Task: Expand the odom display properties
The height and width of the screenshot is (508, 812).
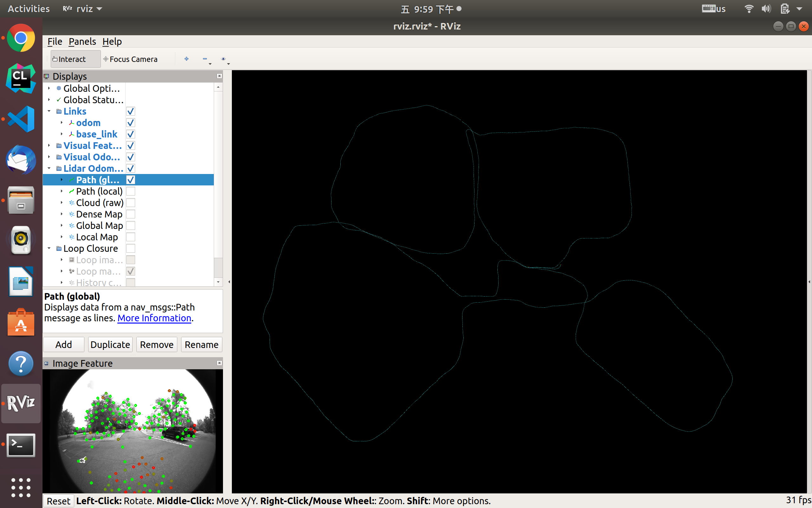Action: coord(62,123)
